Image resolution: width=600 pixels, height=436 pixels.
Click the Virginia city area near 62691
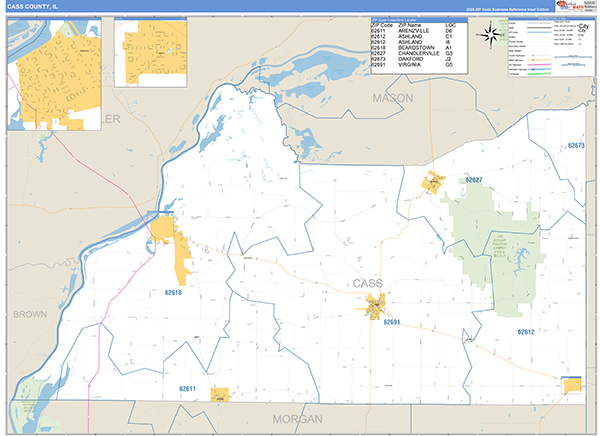tap(375, 305)
